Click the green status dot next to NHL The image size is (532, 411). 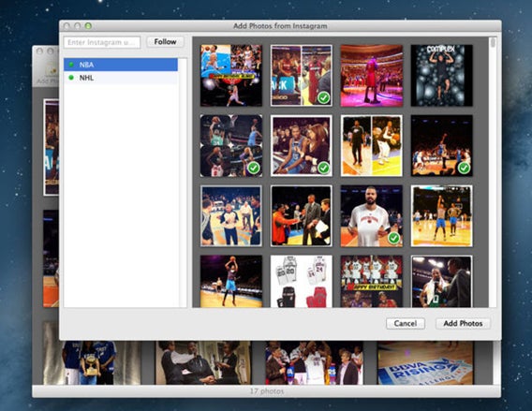click(x=71, y=78)
